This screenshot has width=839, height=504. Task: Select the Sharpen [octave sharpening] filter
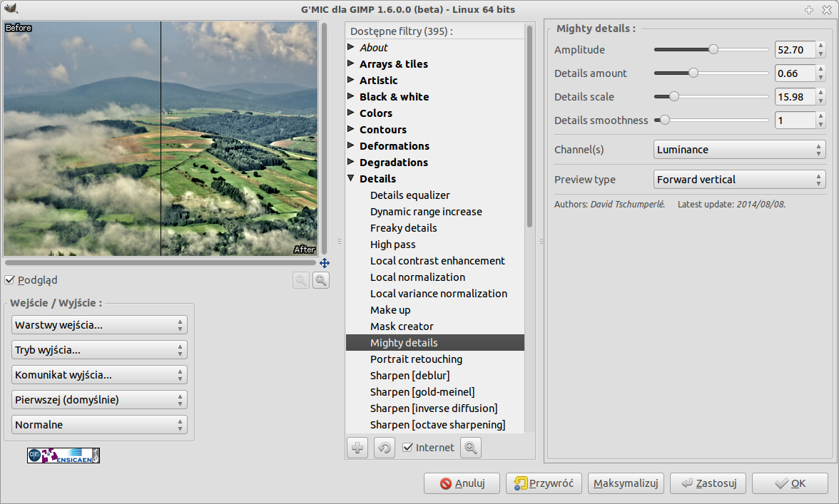[437, 425]
